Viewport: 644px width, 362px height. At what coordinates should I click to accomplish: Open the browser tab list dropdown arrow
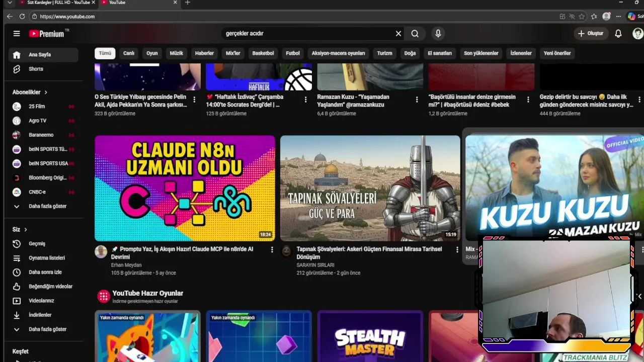(10, 3)
